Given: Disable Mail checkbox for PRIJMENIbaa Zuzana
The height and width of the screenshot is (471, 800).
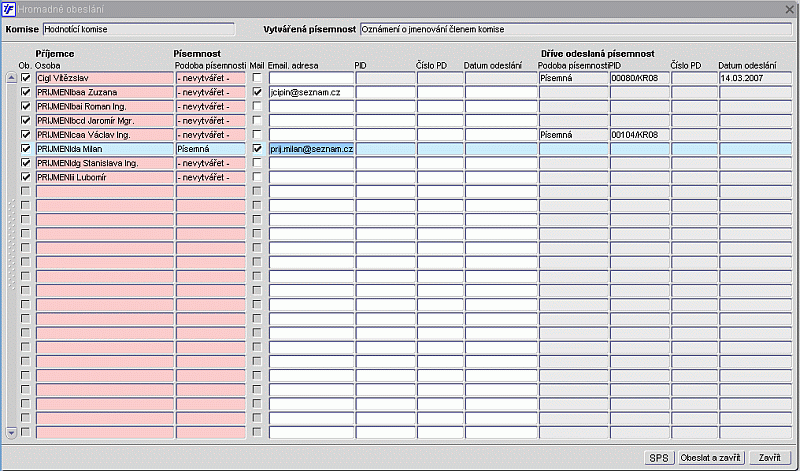Looking at the screenshot, I should coord(257,92).
